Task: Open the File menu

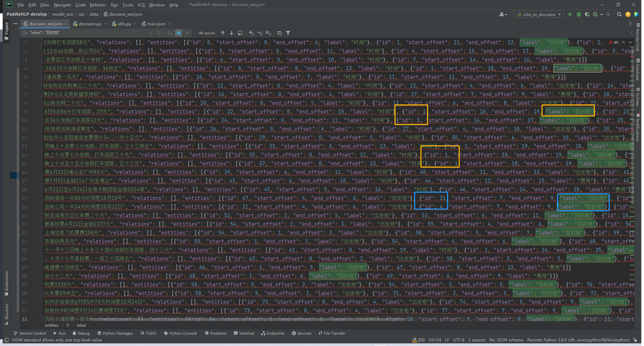Action: [21, 5]
